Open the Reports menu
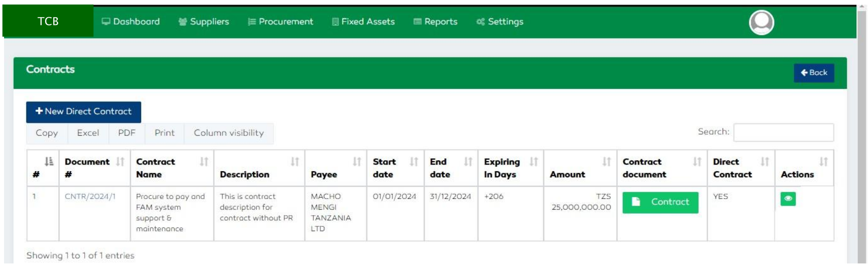The width and height of the screenshot is (868, 267). 436,21
